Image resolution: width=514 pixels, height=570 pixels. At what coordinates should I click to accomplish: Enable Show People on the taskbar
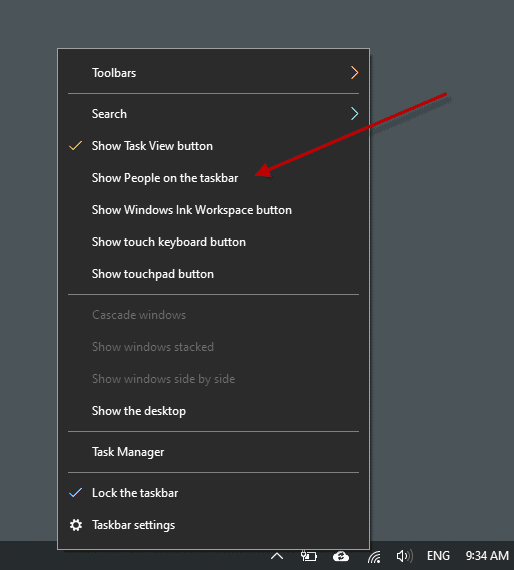coord(213,178)
